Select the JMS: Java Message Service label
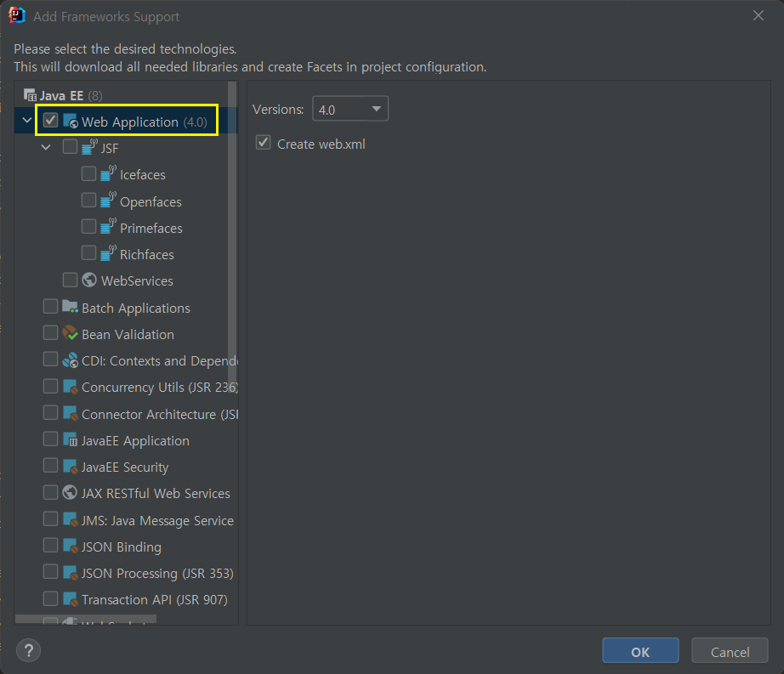 [157, 521]
